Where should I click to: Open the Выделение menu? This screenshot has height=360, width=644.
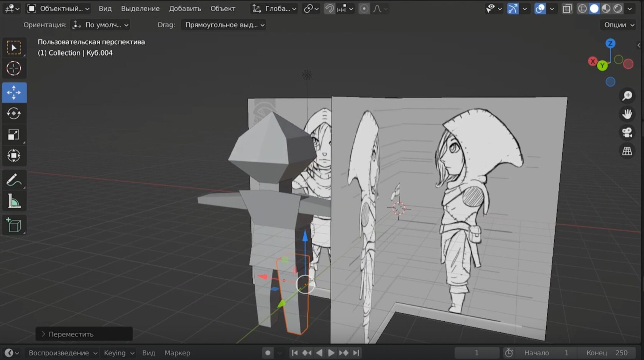tap(140, 8)
